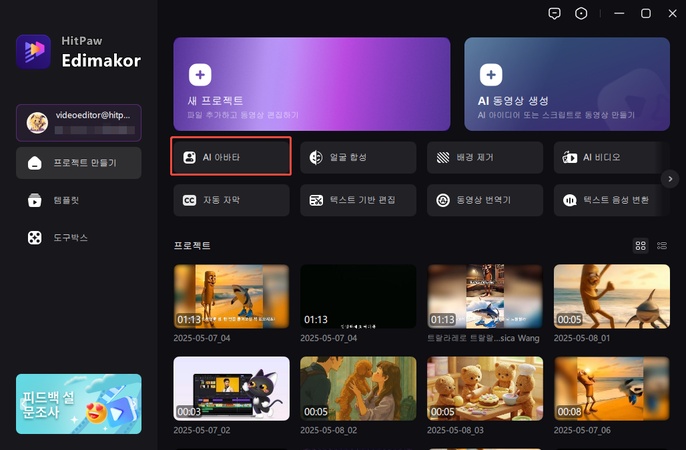Click the 얼굴 합성 face icon

tap(316, 157)
